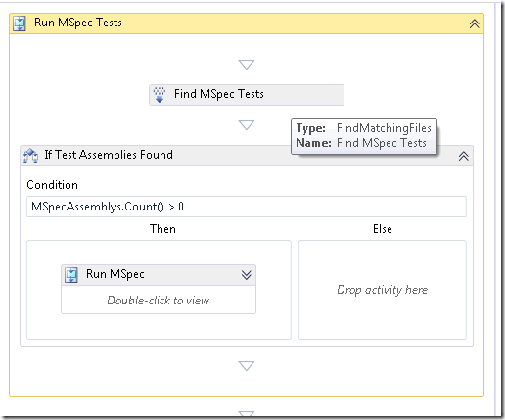Select the Run MSpec Tests title text
The width and height of the screenshot is (505, 420).
[78, 23]
